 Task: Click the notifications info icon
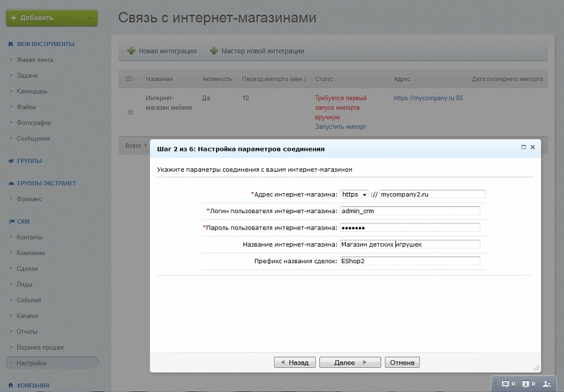(x=525, y=384)
